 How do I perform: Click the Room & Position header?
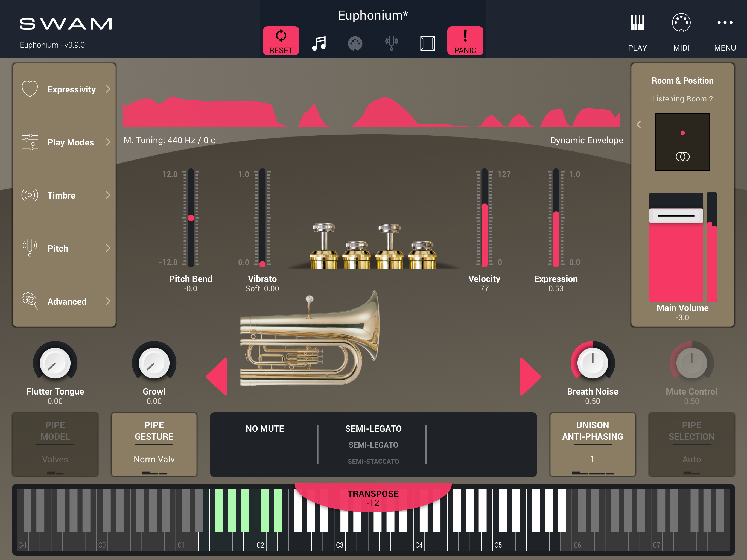pyautogui.click(x=682, y=81)
